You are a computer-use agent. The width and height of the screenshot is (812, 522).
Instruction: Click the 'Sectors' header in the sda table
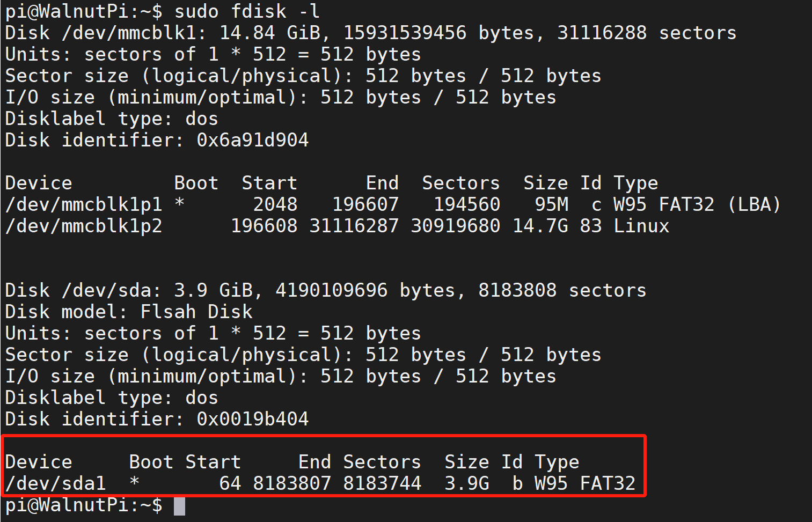tap(382, 462)
